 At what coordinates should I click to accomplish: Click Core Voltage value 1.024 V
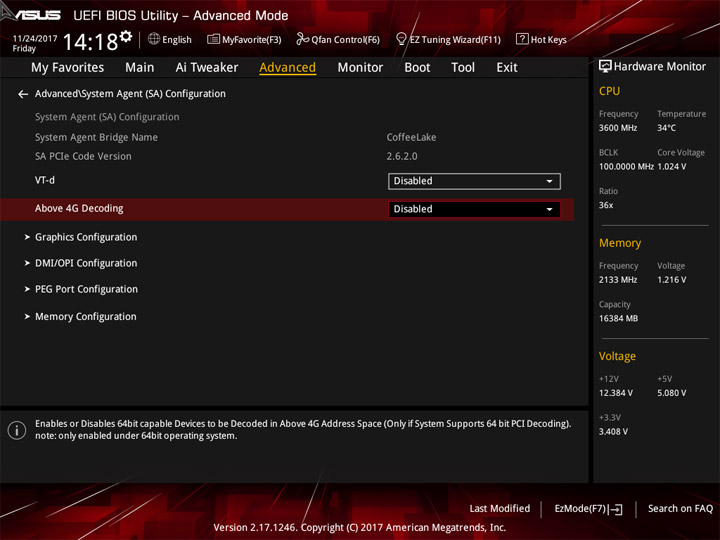tap(672, 167)
